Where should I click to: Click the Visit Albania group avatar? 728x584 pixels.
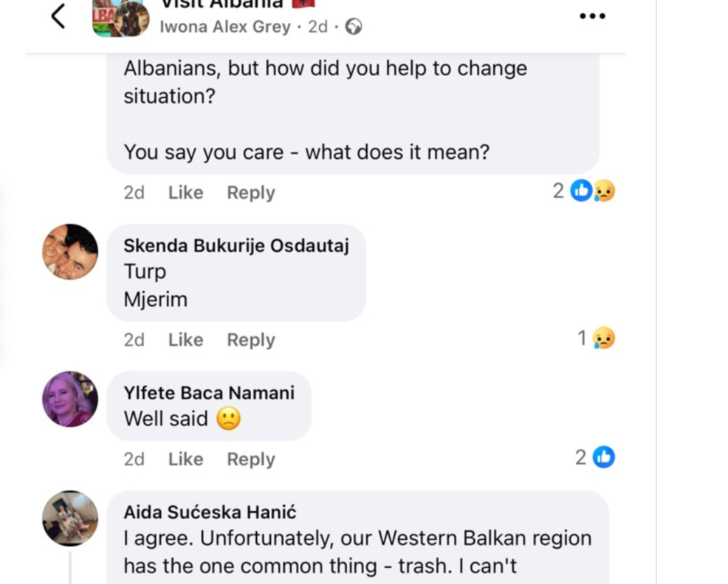coord(121,18)
